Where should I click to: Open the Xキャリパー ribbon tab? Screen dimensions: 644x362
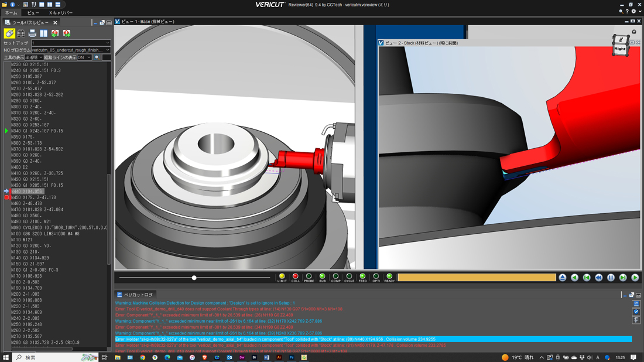pyautogui.click(x=61, y=13)
